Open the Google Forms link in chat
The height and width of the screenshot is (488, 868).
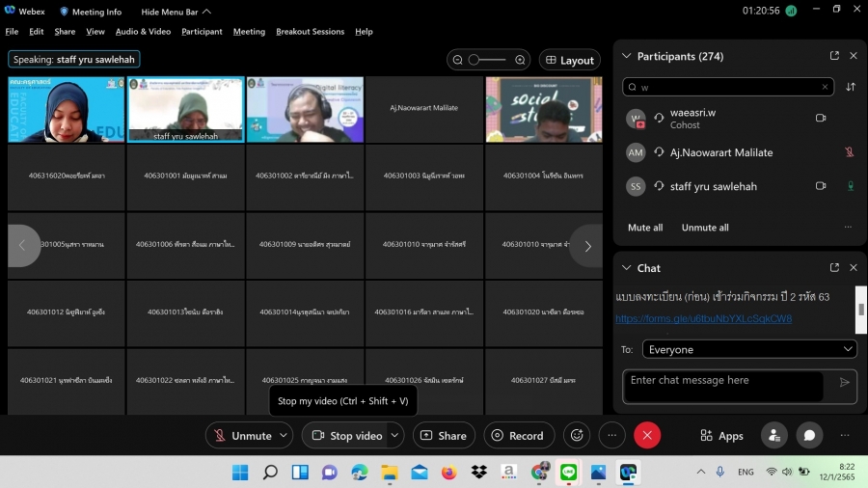703,318
